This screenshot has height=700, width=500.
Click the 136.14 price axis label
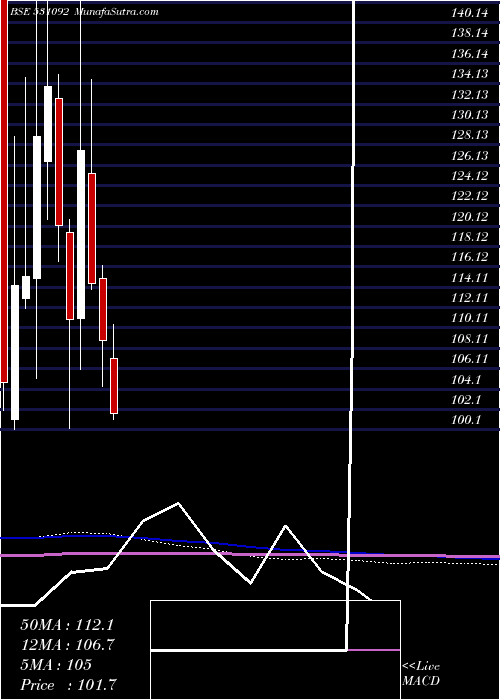coord(470,54)
